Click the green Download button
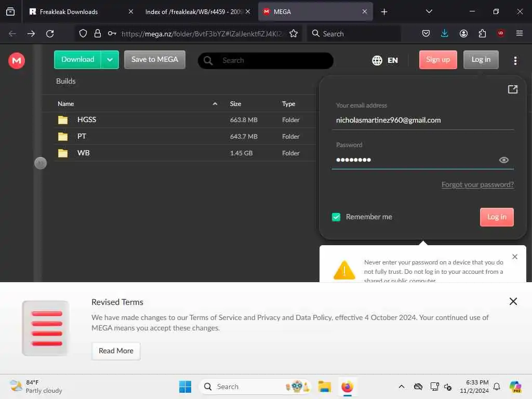 coord(78,60)
